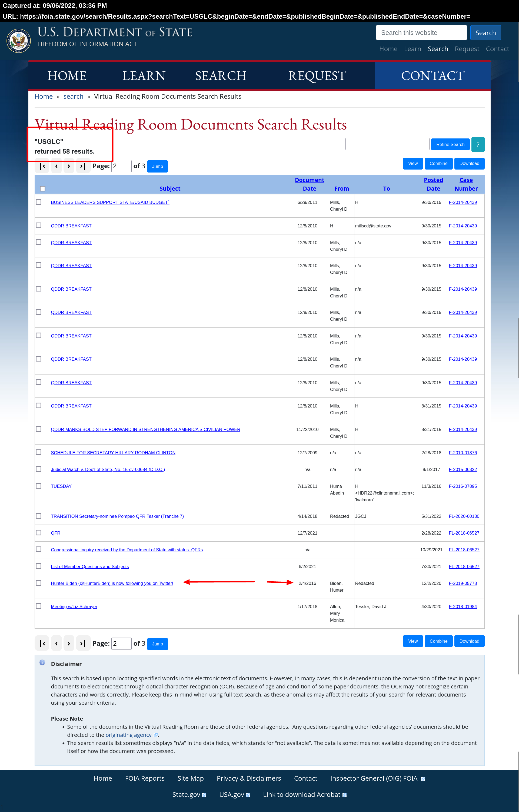
Task: Click the search breadcrumb link
Action: tap(73, 97)
